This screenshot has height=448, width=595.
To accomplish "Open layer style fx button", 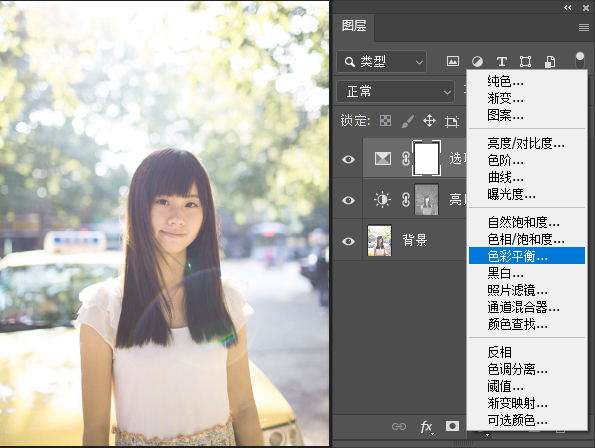I will click(427, 427).
